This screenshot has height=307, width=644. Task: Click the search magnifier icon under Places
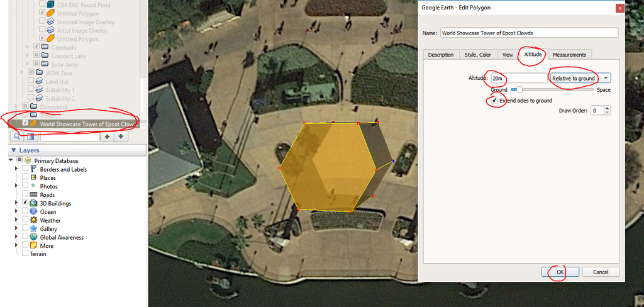pyautogui.click(x=17, y=137)
